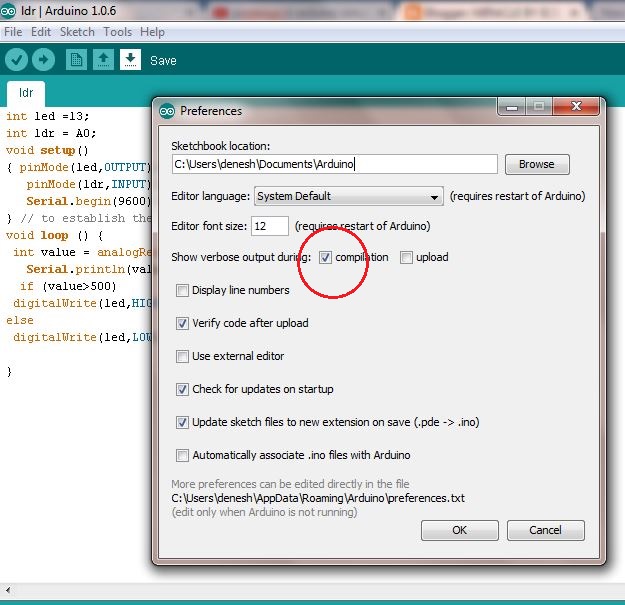625x605 pixels.
Task: Toggle Check for updates on startup
Action: pos(182,389)
